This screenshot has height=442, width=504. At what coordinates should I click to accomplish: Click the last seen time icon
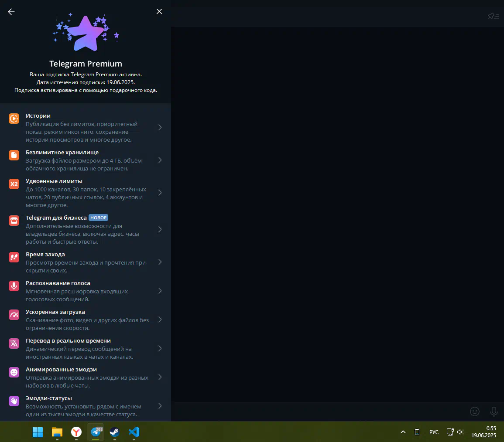point(14,257)
